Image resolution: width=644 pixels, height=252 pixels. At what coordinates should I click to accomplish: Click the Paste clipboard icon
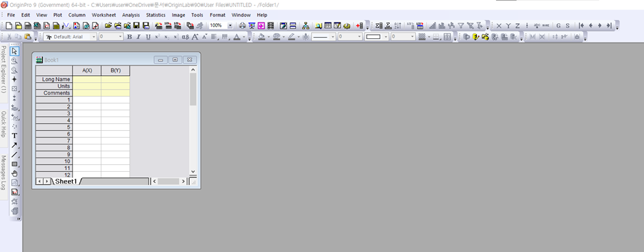(27, 37)
